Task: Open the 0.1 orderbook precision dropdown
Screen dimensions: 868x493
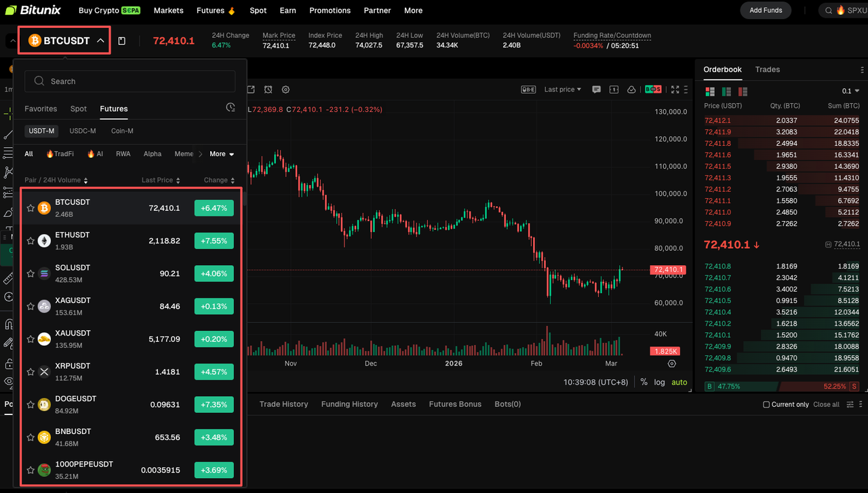Action: (x=851, y=92)
